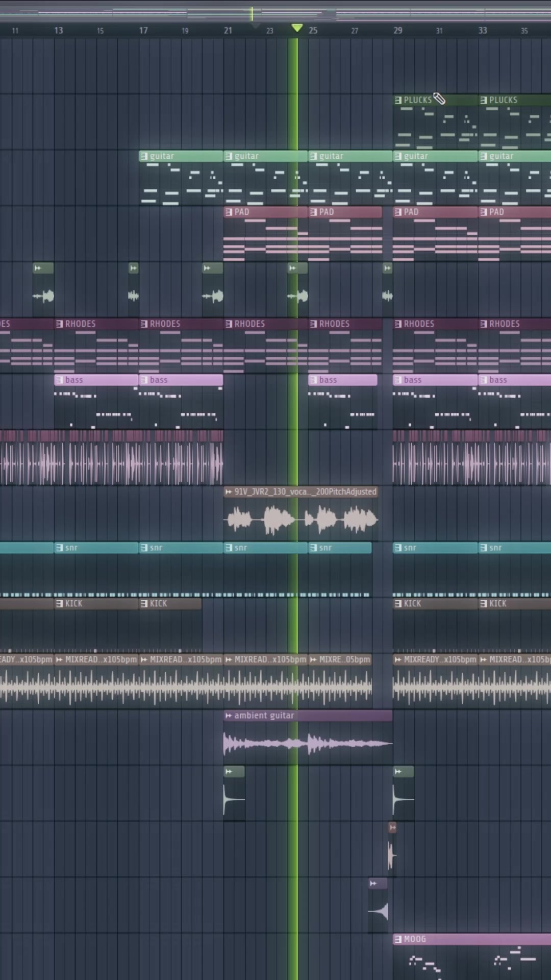Screen dimensions: 551x980
Task: Click the vocal sample waveform at bar 21
Action: 300,520
